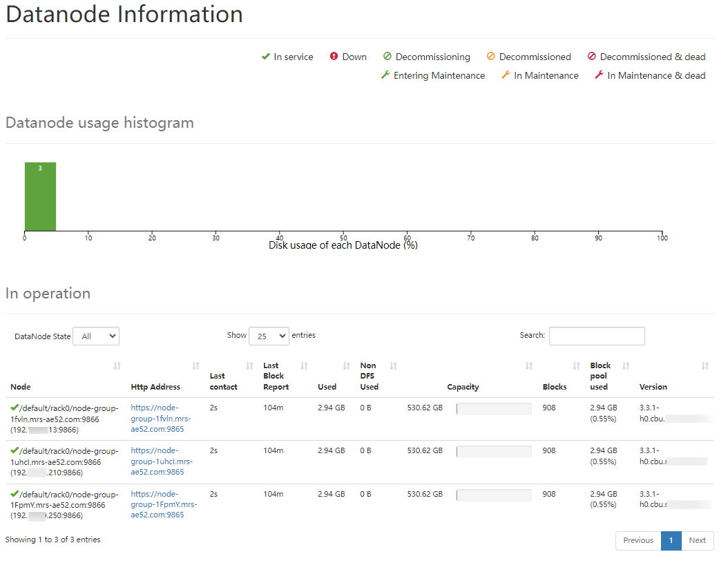Click the Capacity column header text

463,387
